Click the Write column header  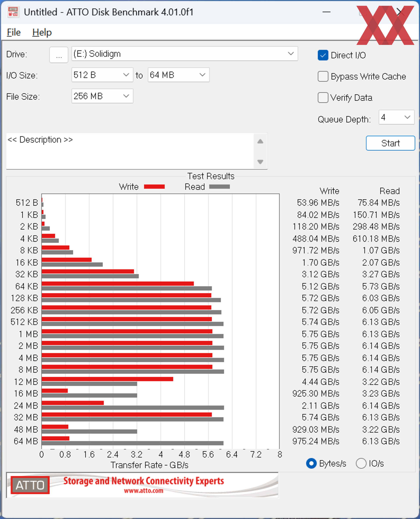click(329, 191)
